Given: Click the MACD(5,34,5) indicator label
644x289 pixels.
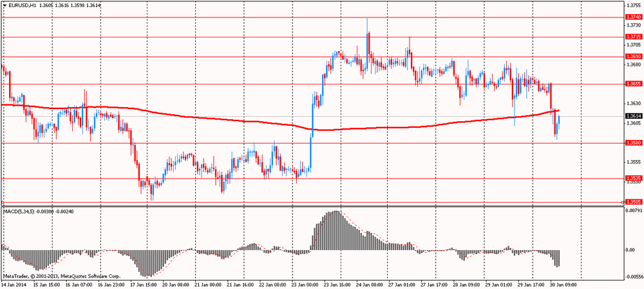Looking at the screenshot, I should point(18,211).
